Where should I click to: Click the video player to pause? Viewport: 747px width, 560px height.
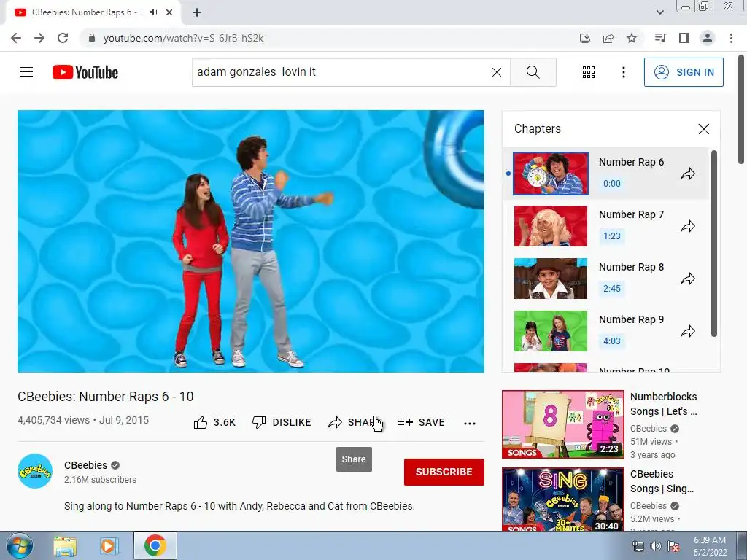251,241
